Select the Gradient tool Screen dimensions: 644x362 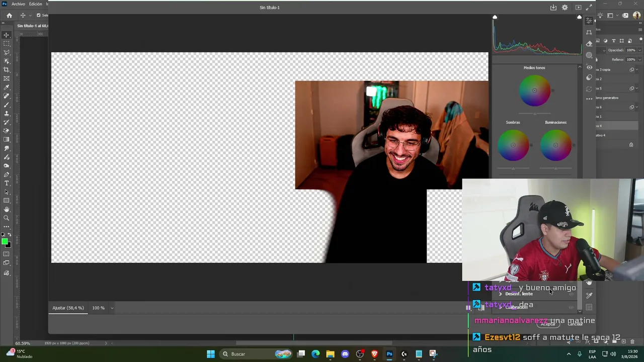[7, 140]
